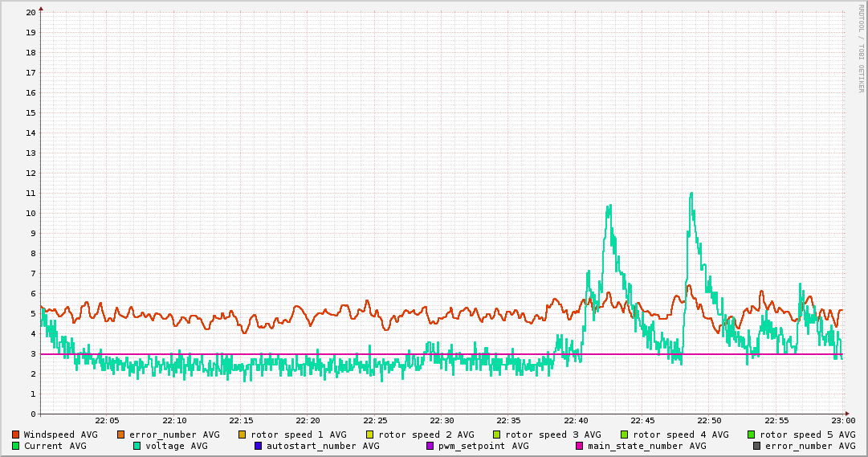Click the 23:00 time axis label

pos(843,420)
